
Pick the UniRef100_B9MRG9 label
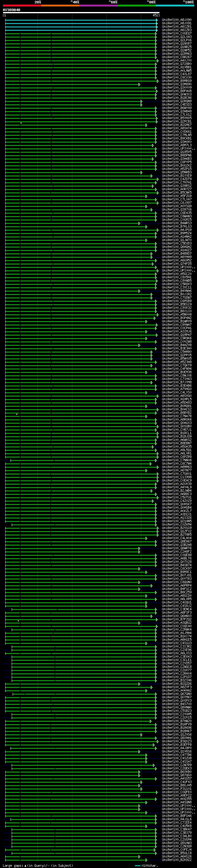point(177,81)
